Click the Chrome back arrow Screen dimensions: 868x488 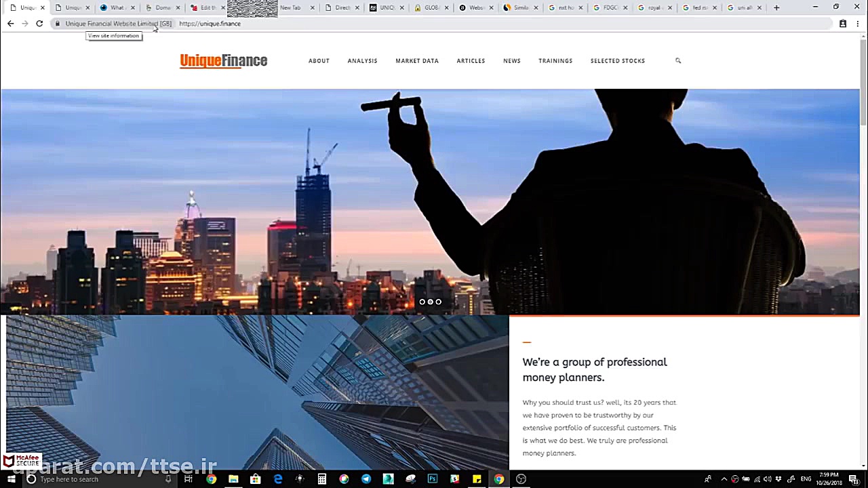point(10,24)
